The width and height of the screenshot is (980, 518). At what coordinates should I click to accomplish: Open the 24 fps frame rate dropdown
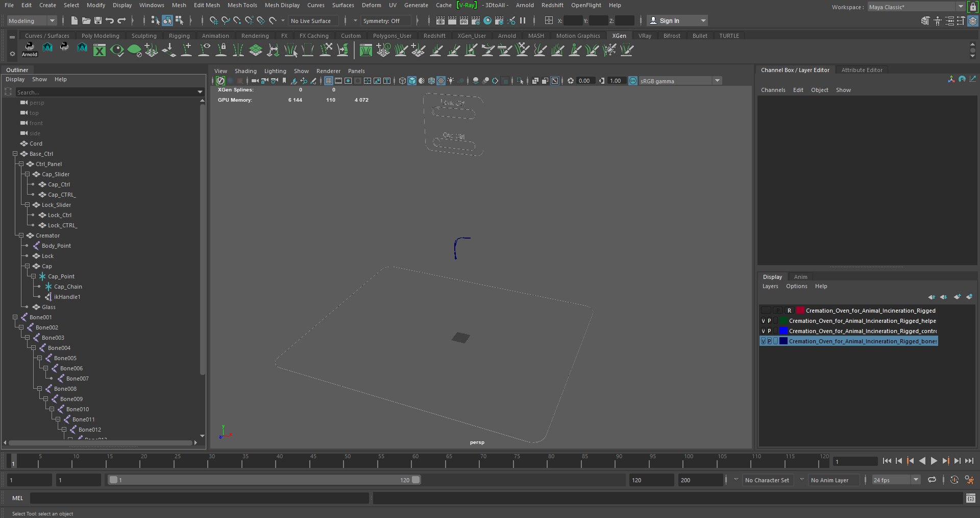896,480
